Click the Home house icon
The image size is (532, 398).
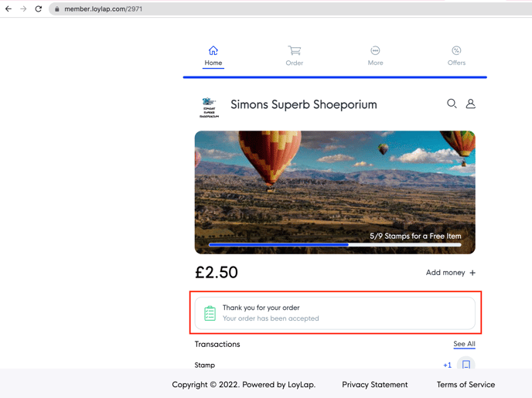[213, 50]
